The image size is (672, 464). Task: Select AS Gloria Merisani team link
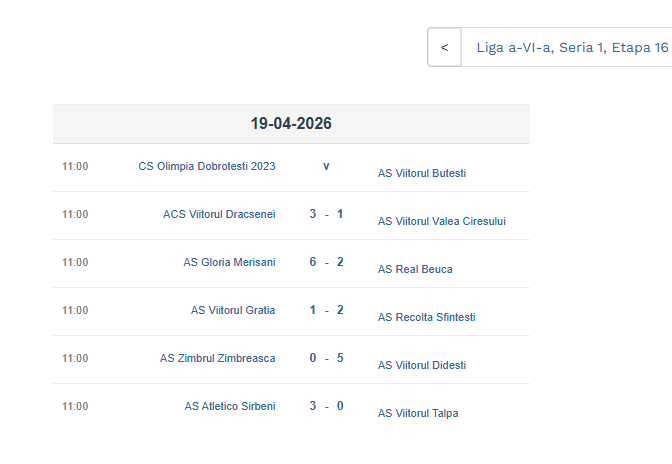click(229, 262)
